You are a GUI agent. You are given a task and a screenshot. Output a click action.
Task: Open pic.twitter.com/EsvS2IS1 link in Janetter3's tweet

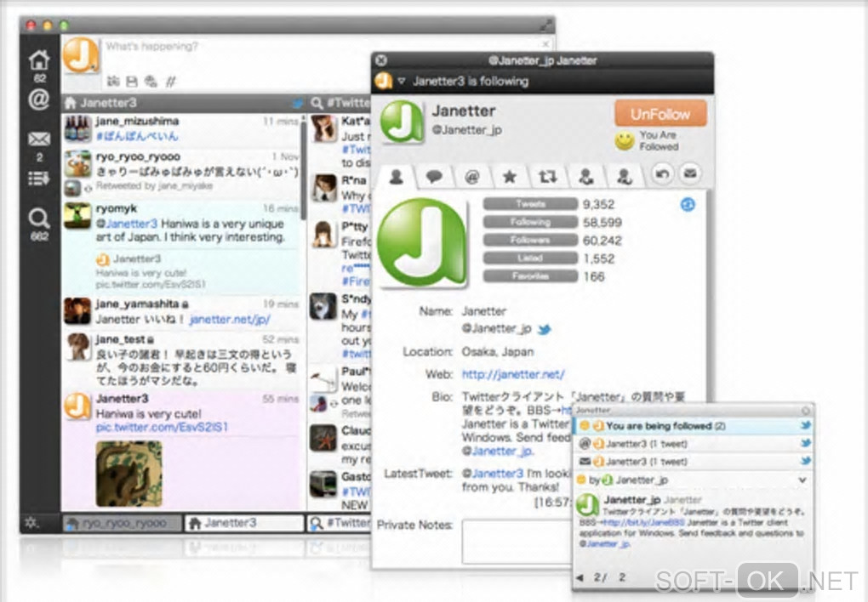(163, 428)
